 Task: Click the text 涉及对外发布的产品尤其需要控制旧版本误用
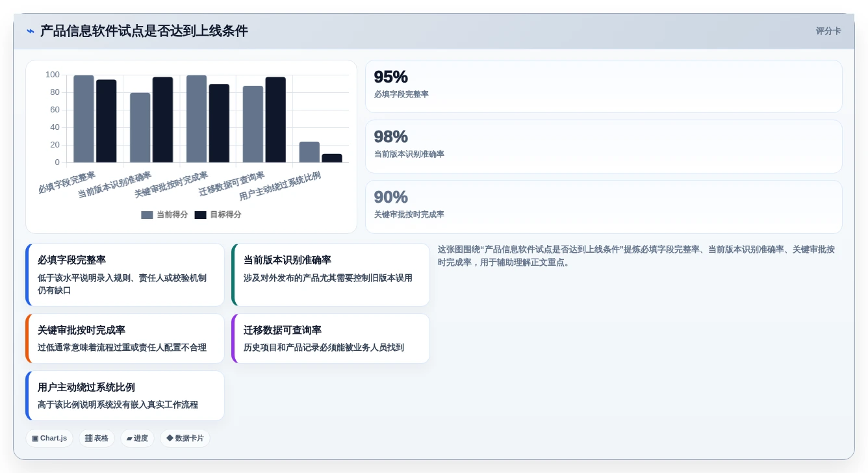point(328,278)
